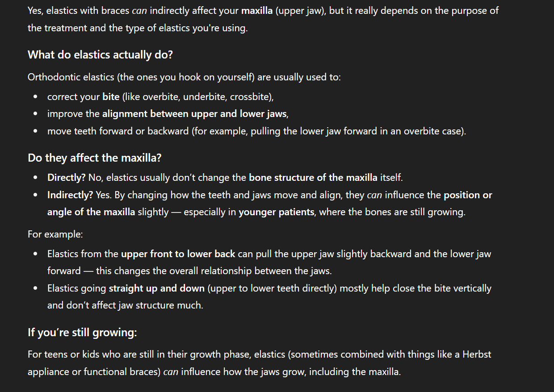Image resolution: width=554 pixels, height=392 pixels.
Task: Click the 'For example:' line
Action: (55, 234)
